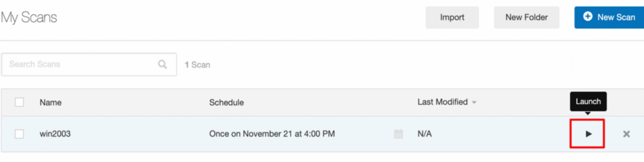This screenshot has width=644, height=162.
Task: Check the win2003 row checkbox
Action: (19, 134)
